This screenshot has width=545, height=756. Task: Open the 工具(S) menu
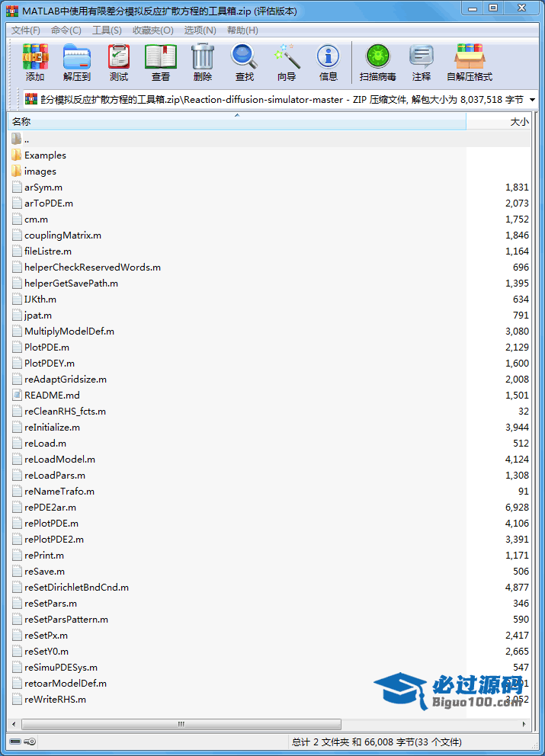click(107, 30)
